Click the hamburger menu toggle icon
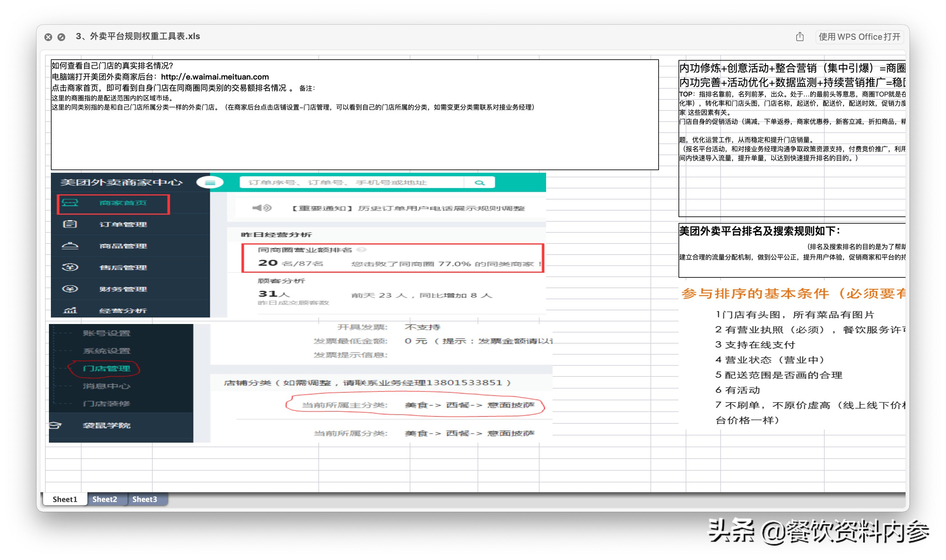This screenshot has width=946, height=560. [x=210, y=183]
